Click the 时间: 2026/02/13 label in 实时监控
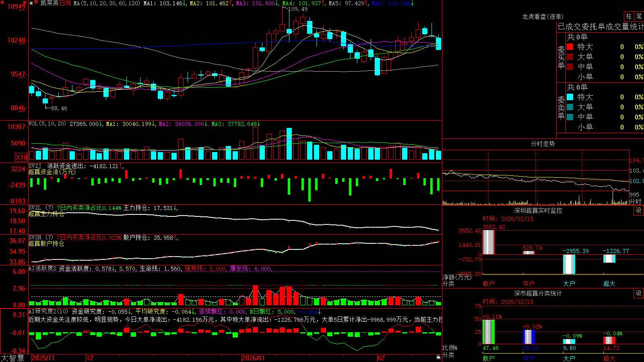This screenshot has width=644, height=362. (x=508, y=219)
